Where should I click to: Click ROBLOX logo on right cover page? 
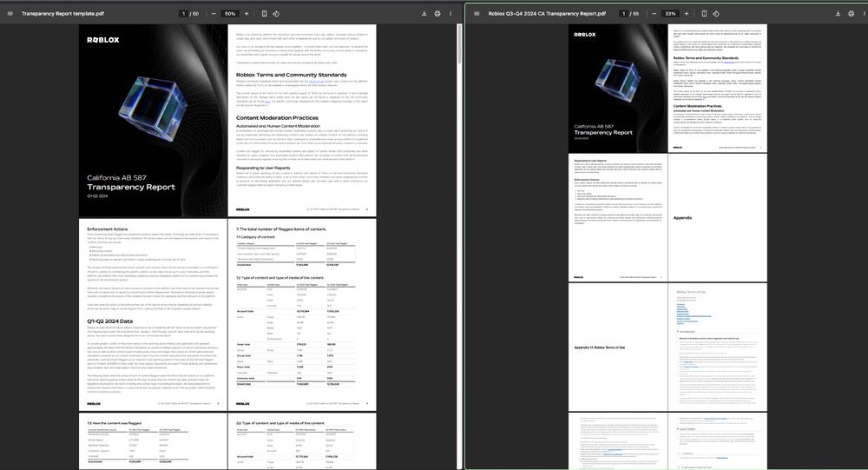coord(585,35)
